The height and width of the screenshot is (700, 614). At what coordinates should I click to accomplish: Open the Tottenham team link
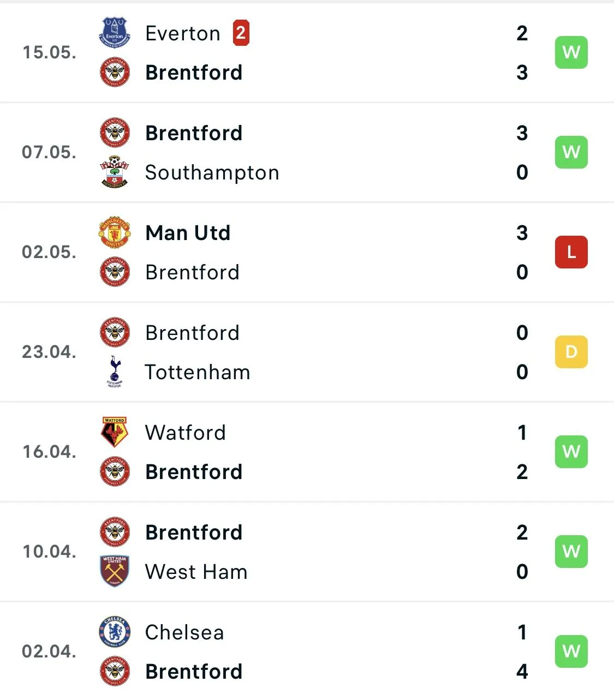(x=198, y=372)
